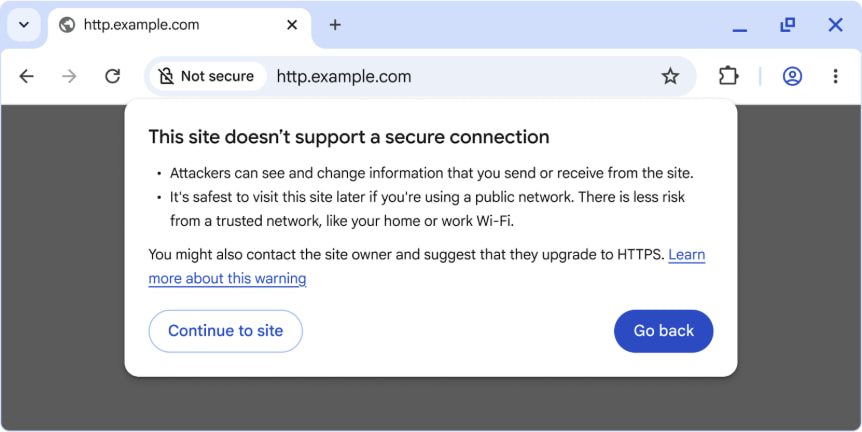Screen dimensions: 862x432
Task: Click the globe favicon on the tab
Action: coord(68,25)
